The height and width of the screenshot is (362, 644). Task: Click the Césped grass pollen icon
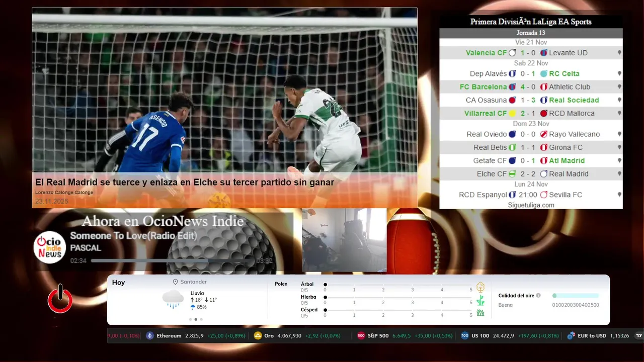tap(480, 313)
